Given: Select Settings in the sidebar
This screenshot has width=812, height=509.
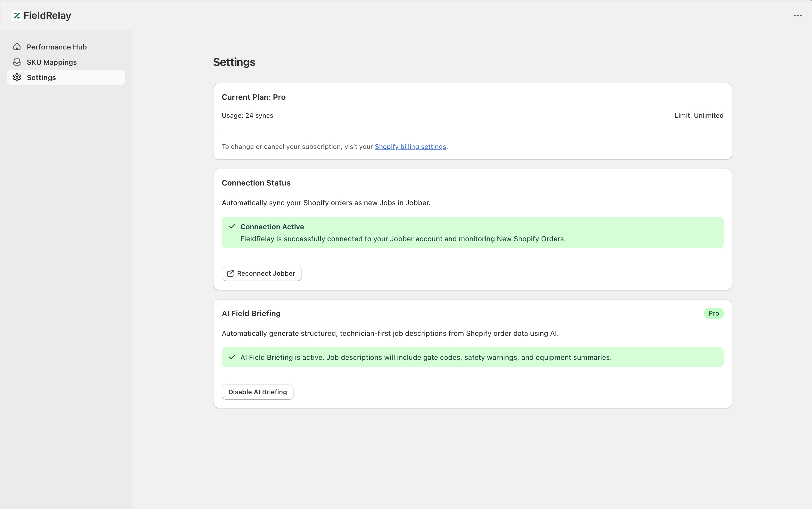Looking at the screenshot, I should click(42, 77).
